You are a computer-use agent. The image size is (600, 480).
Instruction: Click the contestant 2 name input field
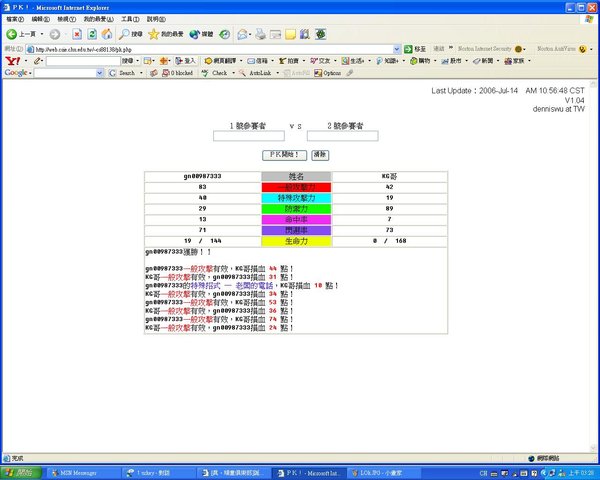pyautogui.click(x=342, y=136)
